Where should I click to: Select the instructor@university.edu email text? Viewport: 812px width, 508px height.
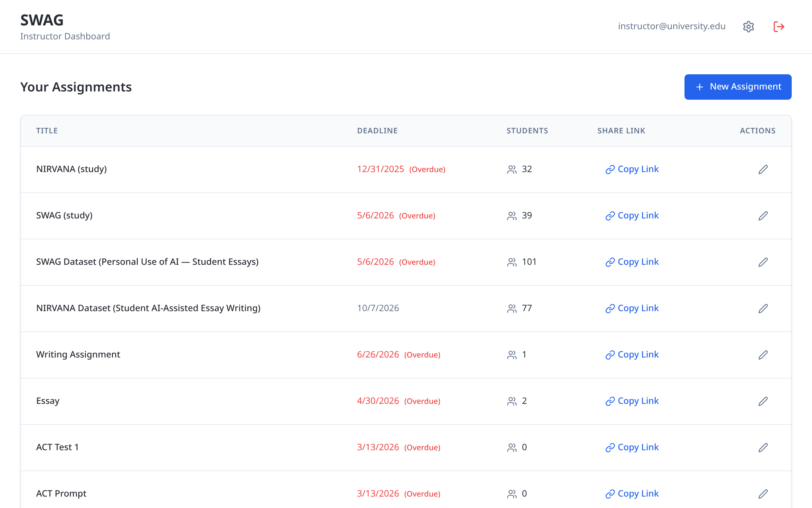click(672, 26)
